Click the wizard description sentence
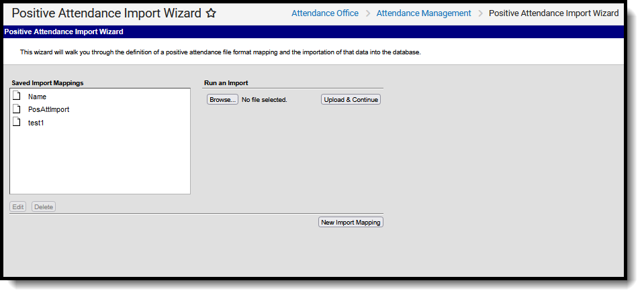The height and width of the screenshot is (297, 644). point(220,52)
